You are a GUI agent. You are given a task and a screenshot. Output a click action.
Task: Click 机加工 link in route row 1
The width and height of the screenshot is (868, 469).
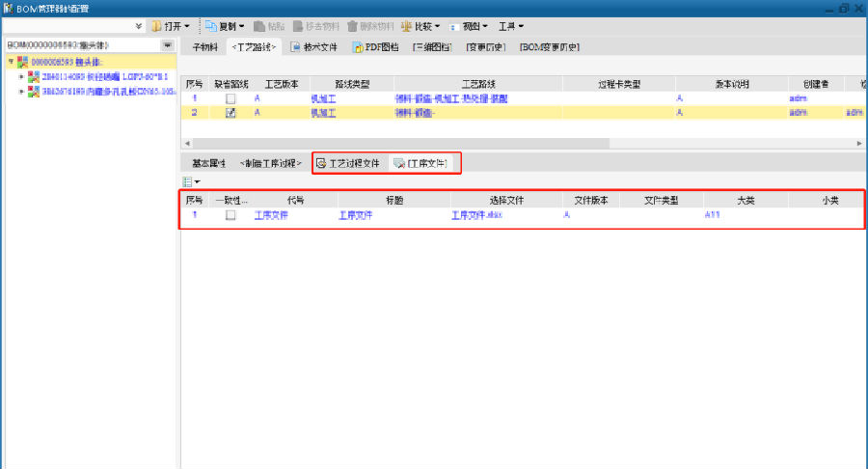323,98
